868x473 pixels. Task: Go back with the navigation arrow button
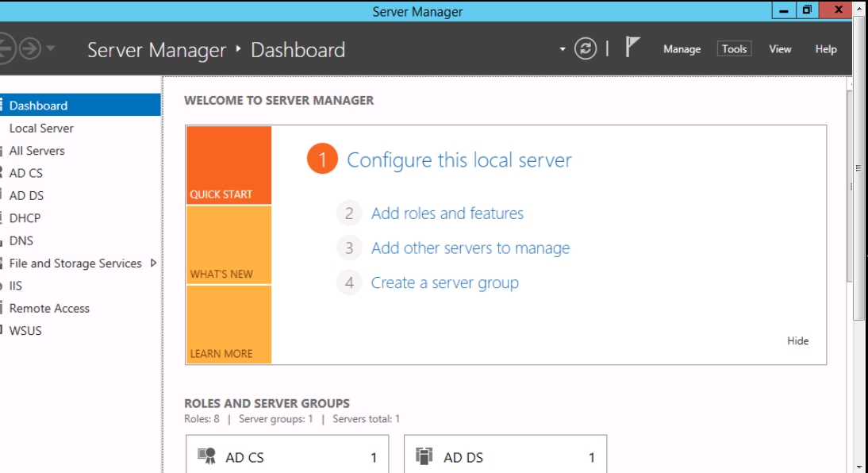pyautogui.click(x=6, y=48)
